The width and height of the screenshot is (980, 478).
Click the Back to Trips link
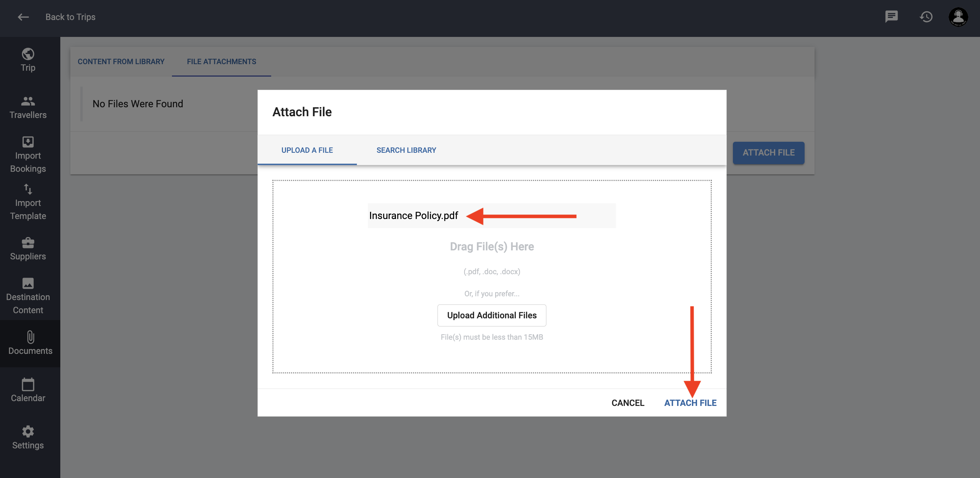(x=70, y=17)
